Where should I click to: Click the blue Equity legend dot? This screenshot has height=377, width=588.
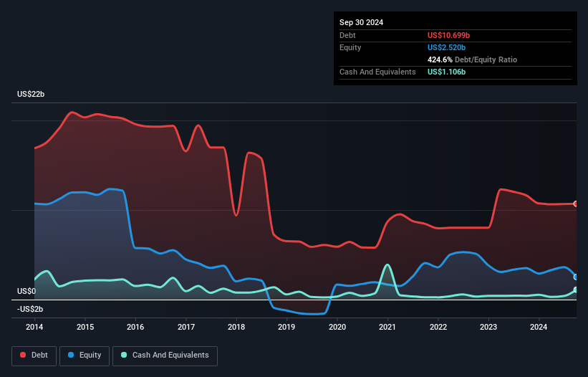pyautogui.click(x=71, y=355)
